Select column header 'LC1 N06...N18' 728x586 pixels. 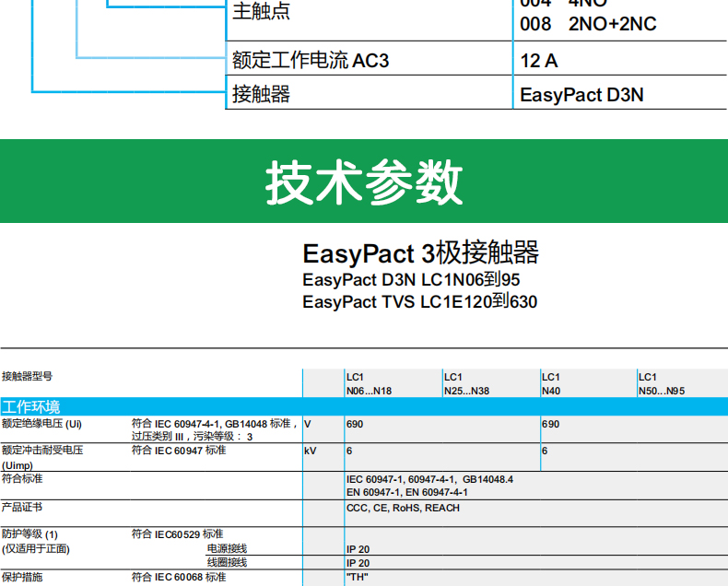pos(369,384)
